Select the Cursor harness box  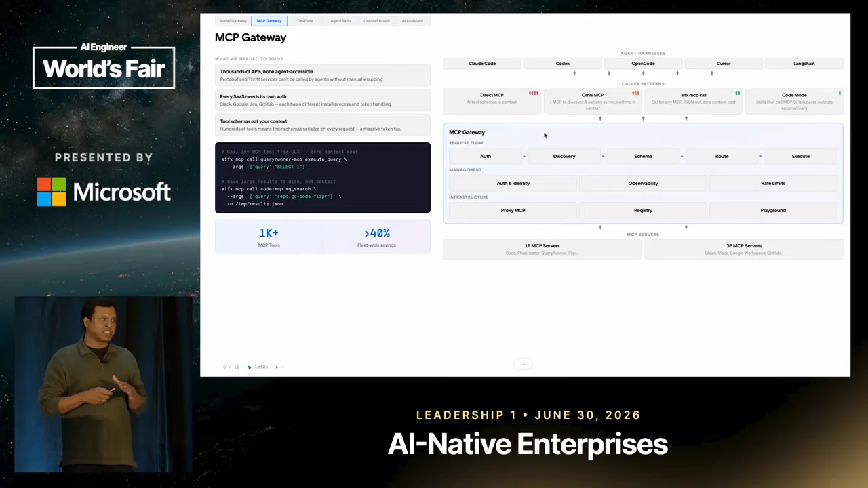724,64
